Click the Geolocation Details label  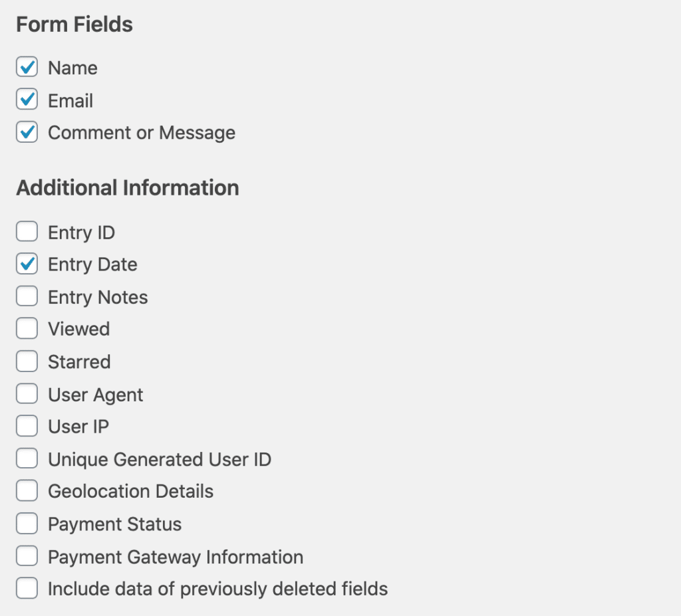[x=130, y=491]
